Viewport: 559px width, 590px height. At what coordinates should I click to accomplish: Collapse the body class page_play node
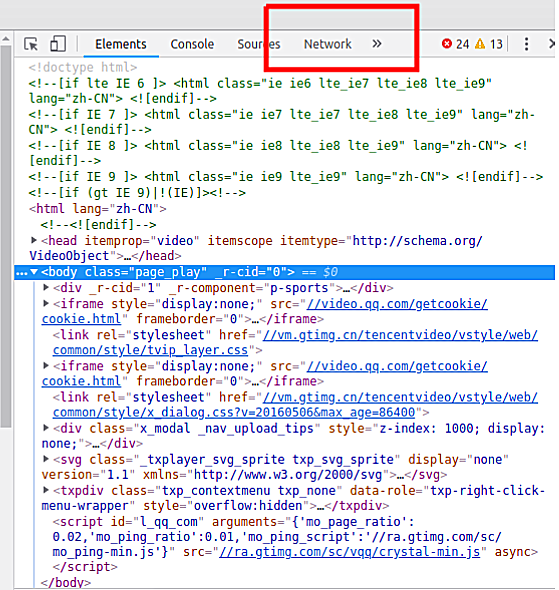pyautogui.click(x=34, y=272)
